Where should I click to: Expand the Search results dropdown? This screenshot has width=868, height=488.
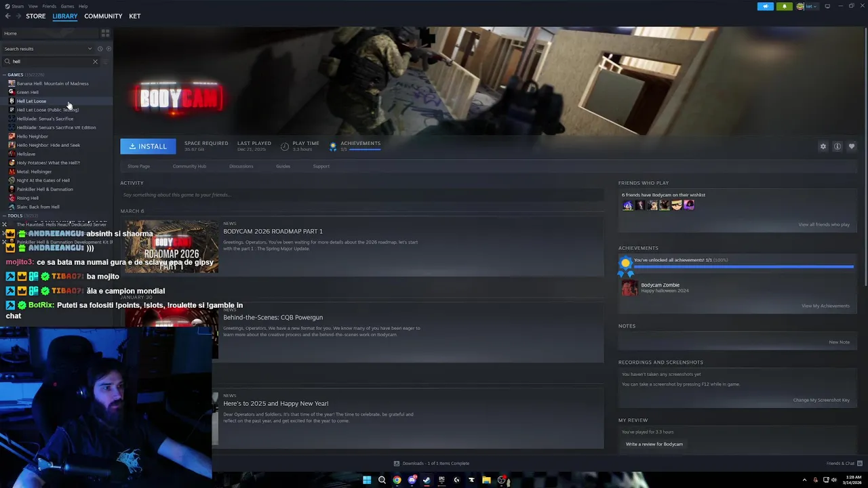(90, 49)
